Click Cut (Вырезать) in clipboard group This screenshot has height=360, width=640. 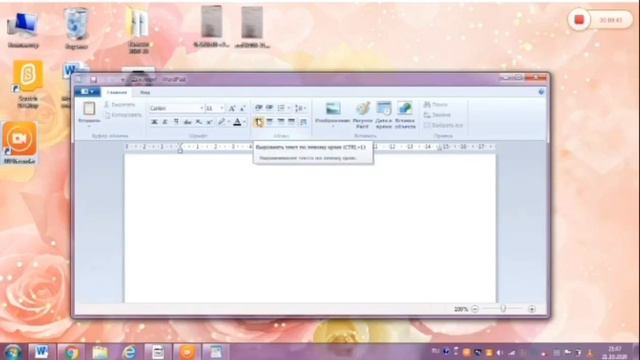click(x=119, y=105)
